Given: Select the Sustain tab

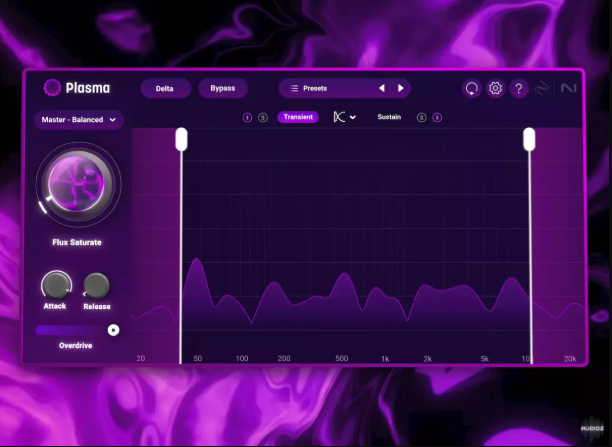Looking at the screenshot, I should [389, 117].
